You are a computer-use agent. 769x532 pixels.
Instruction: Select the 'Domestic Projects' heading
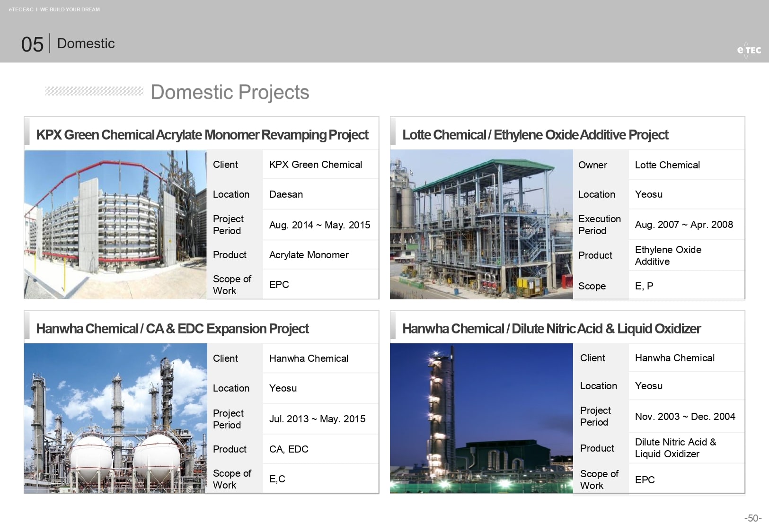[230, 92]
